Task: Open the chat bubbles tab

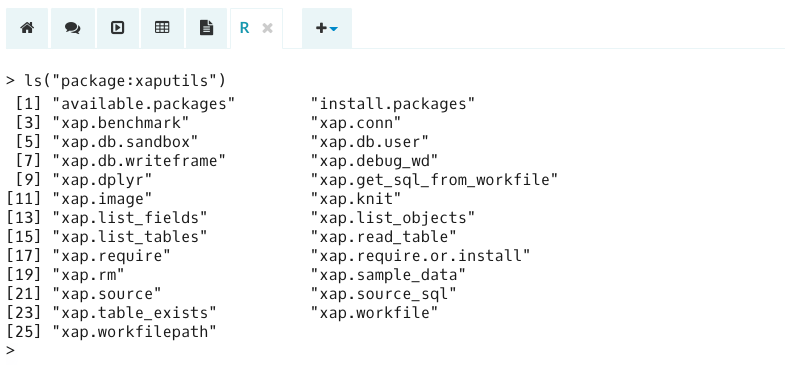Action: pos(73,28)
